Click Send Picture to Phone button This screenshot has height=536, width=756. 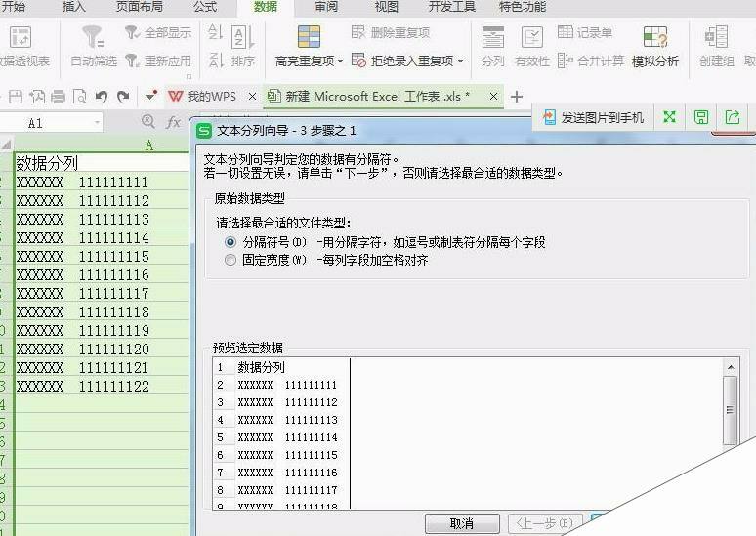click(x=593, y=117)
